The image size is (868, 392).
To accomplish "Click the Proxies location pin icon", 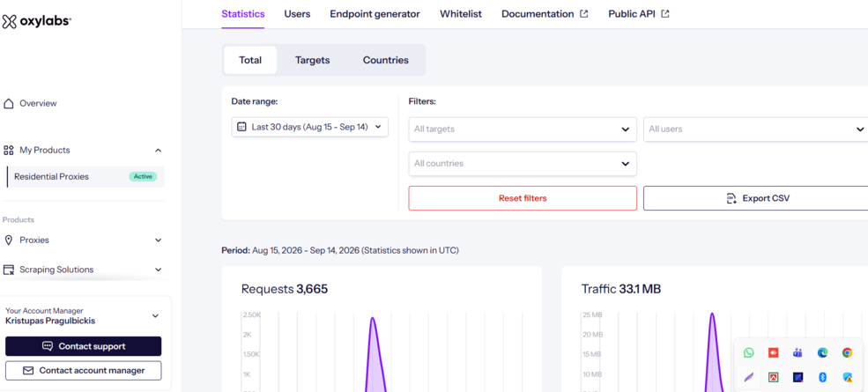I will pyautogui.click(x=8, y=240).
